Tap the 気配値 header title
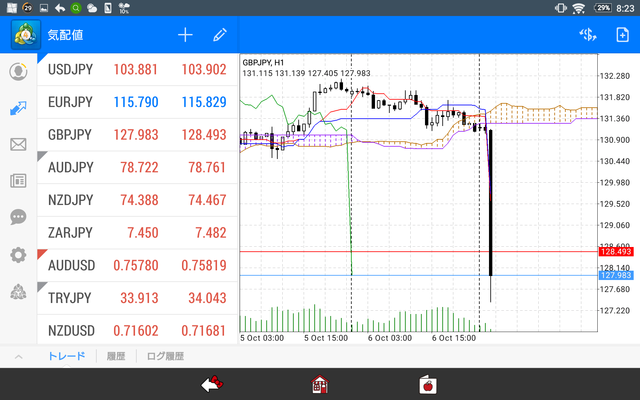 (65, 35)
